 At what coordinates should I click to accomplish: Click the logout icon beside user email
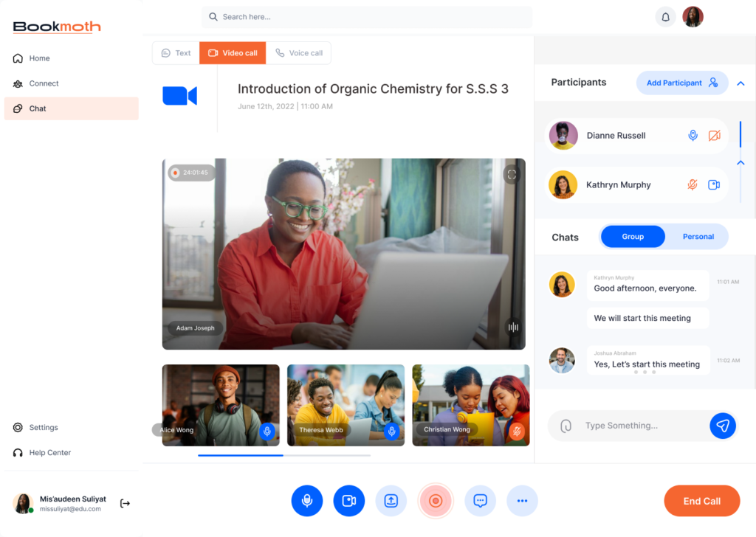click(x=125, y=503)
